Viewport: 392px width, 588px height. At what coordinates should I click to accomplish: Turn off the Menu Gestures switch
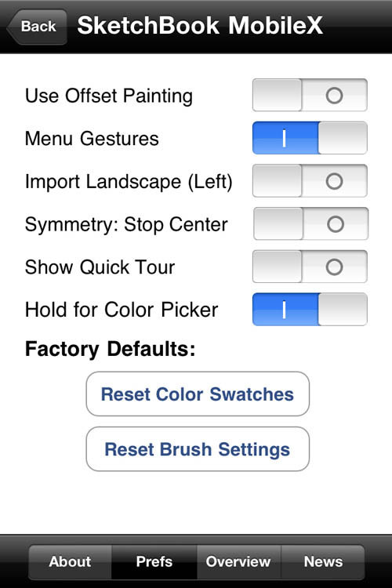[310, 138]
